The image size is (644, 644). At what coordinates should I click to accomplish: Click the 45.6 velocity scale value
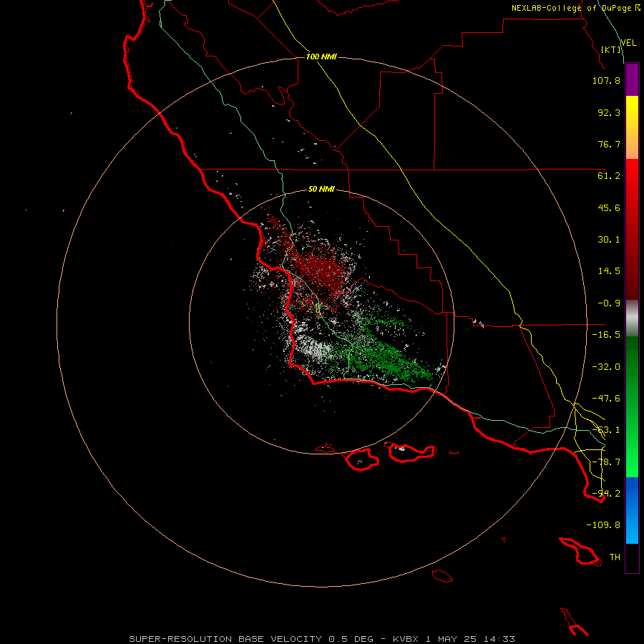609,208
